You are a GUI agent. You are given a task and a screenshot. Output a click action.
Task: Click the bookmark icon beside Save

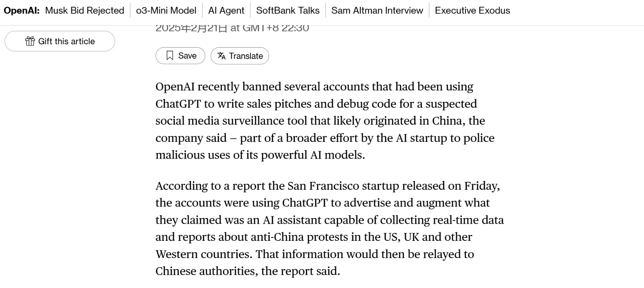click(170, 55)
